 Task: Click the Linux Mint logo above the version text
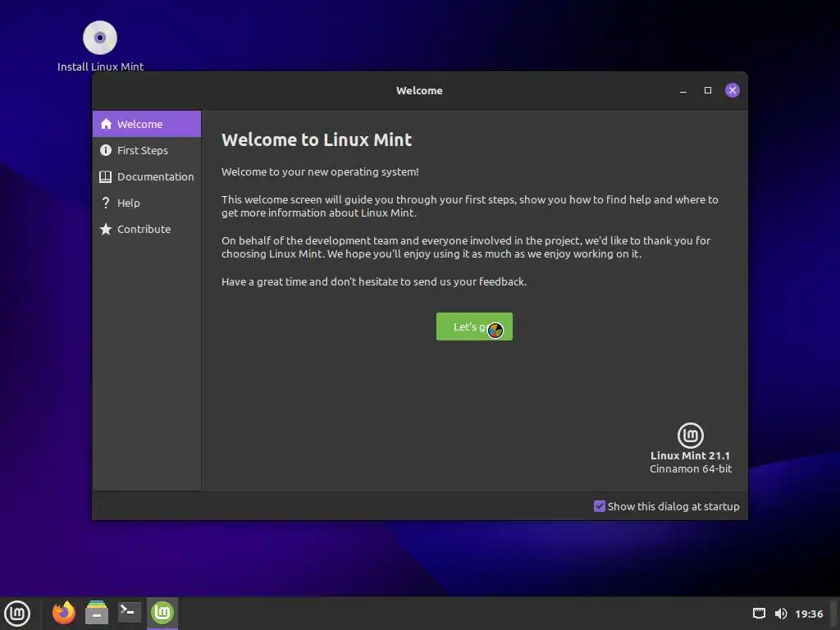click(x=690, y=435)
